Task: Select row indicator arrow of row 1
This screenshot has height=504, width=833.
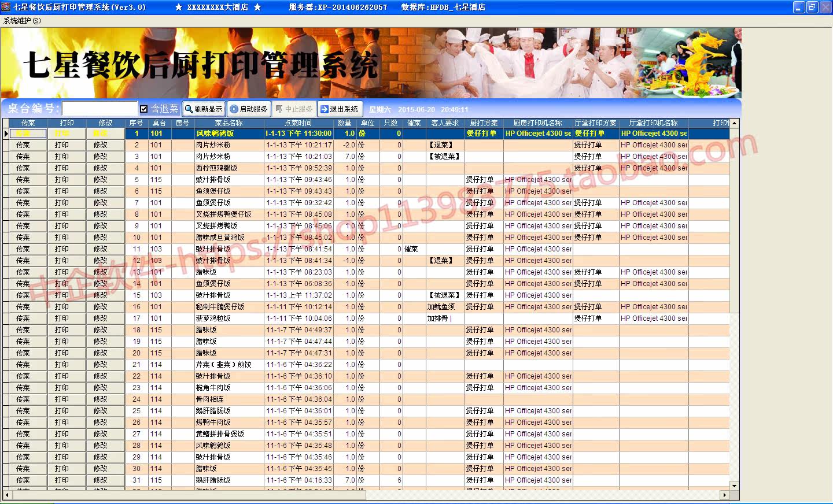Action: 6,134
